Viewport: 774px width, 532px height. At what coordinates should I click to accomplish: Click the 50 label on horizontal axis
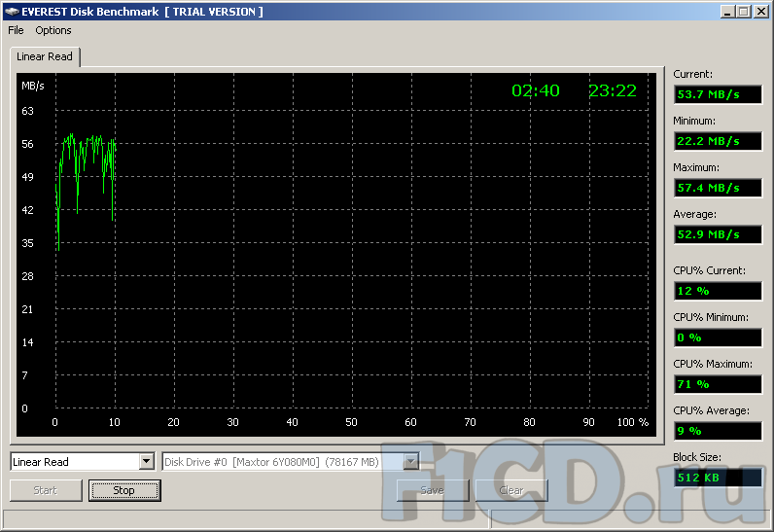click(351, 422)
